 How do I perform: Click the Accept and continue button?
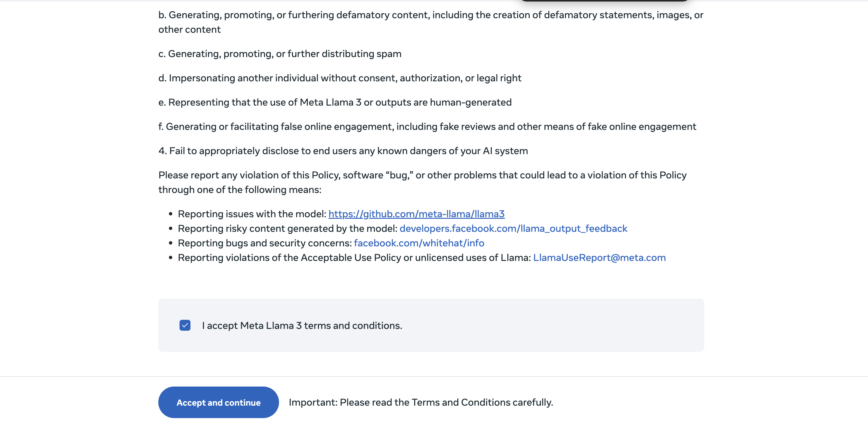pos(218,402)
